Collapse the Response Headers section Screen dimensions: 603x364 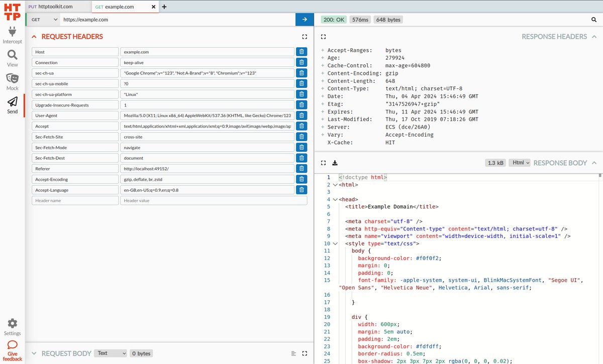(x=594, y=37)
